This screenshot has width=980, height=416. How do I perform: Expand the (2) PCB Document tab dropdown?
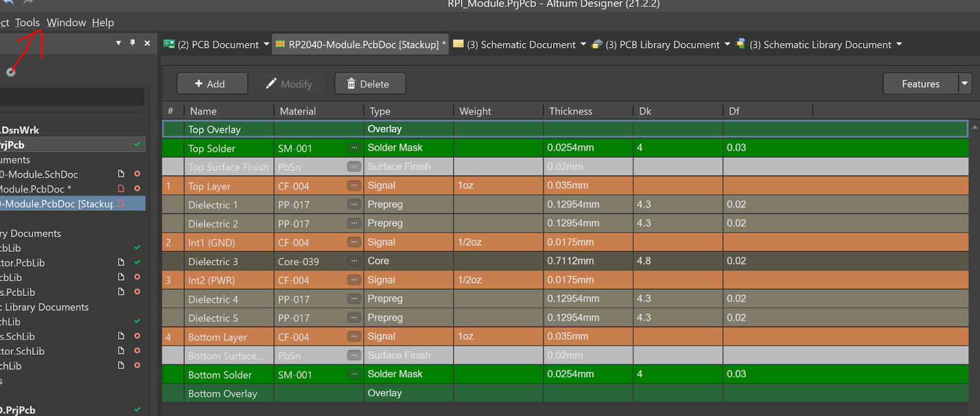click(x=266, y=44)
